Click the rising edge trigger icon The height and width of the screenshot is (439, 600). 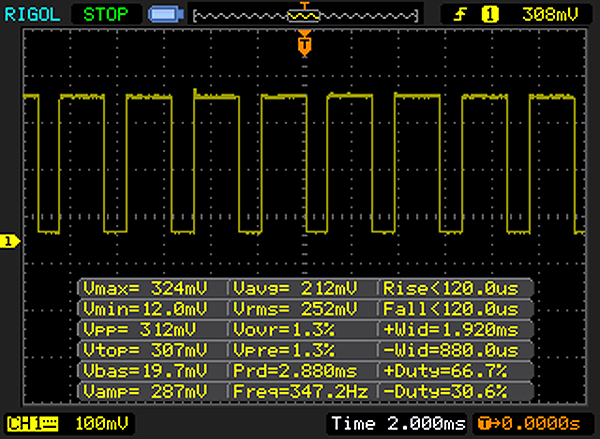point(460,15)
